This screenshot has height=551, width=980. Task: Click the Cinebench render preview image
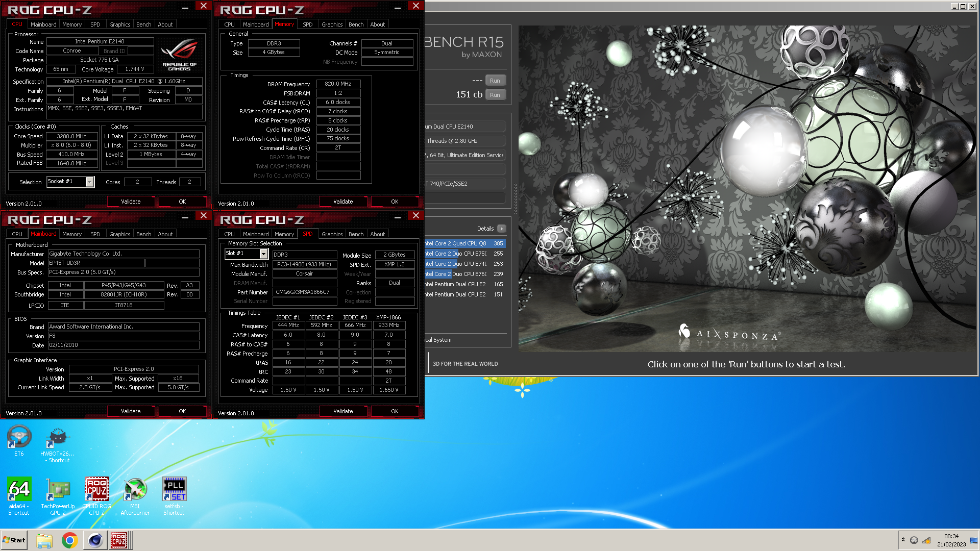747,188
